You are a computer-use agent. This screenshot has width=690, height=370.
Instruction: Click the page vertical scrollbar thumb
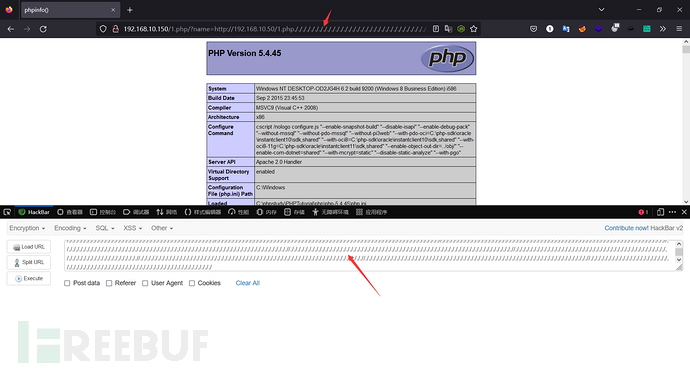tap(686, 49)
